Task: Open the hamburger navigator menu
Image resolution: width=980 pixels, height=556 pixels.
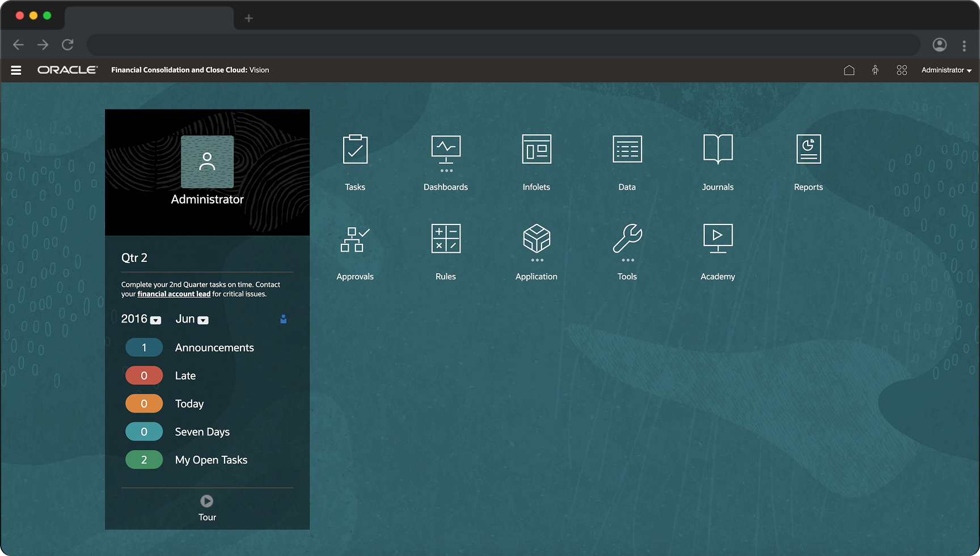Action: (x=16, y=70)
